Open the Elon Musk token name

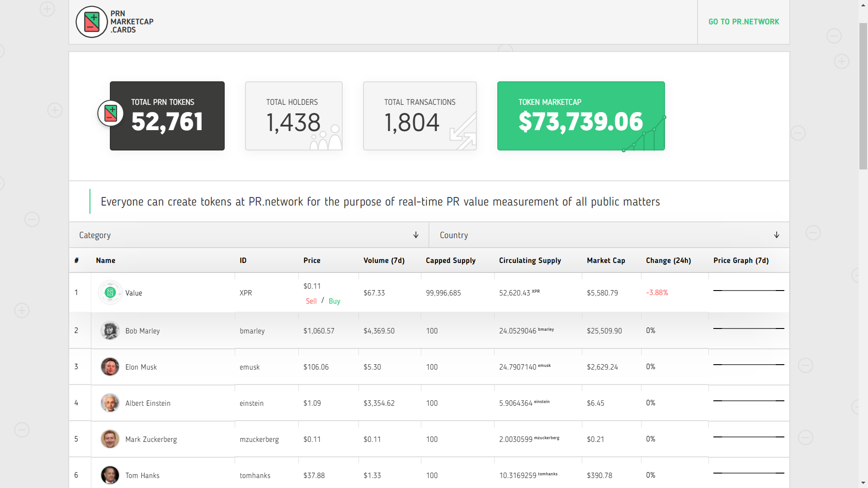point(141,367)
